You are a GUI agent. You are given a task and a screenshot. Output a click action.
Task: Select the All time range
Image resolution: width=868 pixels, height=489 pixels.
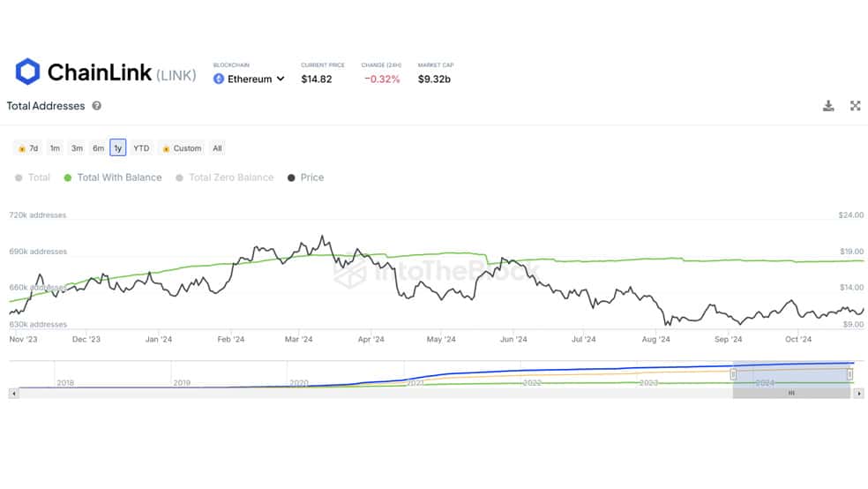tap(217, 148)
